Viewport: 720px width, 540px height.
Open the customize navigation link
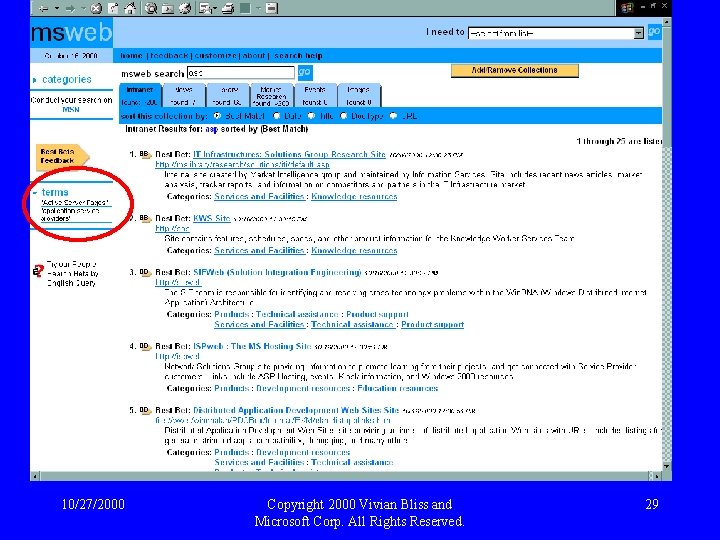(x=215, y=56)
